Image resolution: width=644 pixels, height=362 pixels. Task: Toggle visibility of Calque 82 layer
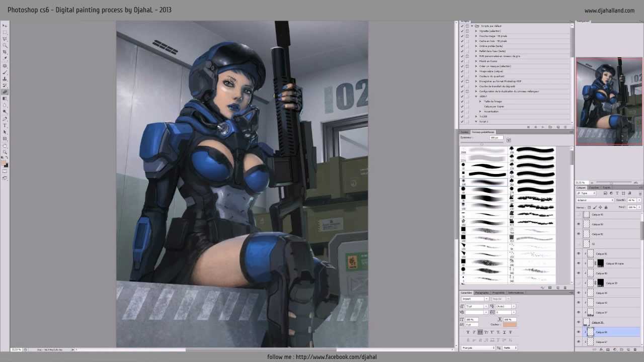click(x=579, y=234)
